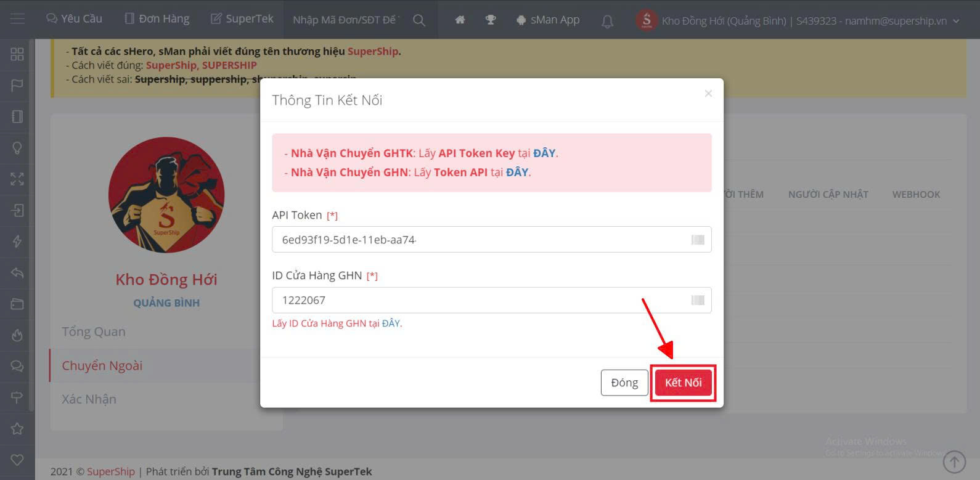The image size is (980, 480).
Task: Open the Yêu Cầu menu
Action: coord(74,19)
